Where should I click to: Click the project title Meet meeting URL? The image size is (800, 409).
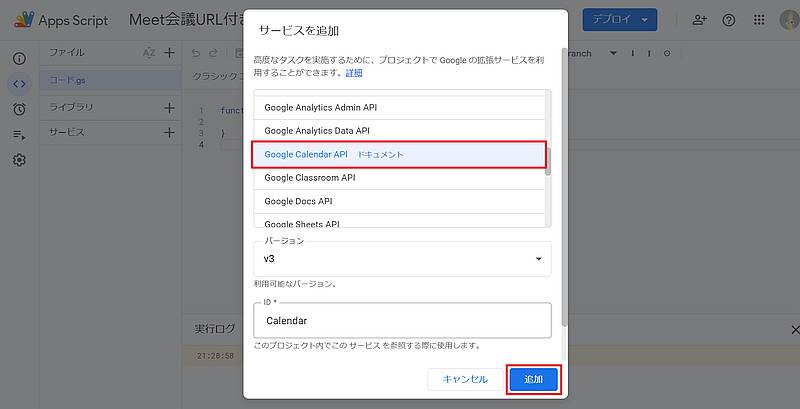[187, 20]
